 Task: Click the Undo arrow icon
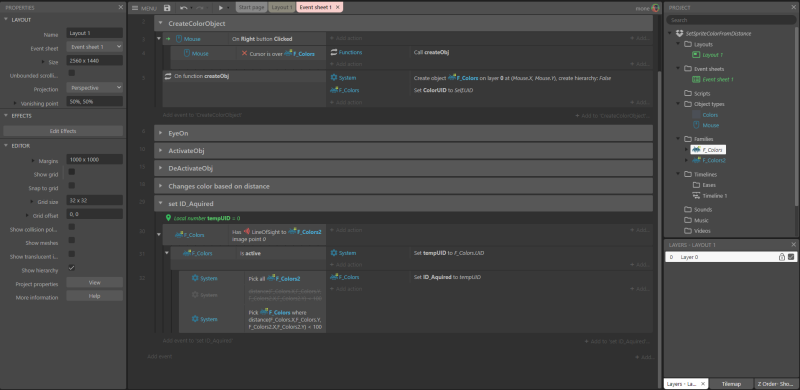tap(183, 8)
